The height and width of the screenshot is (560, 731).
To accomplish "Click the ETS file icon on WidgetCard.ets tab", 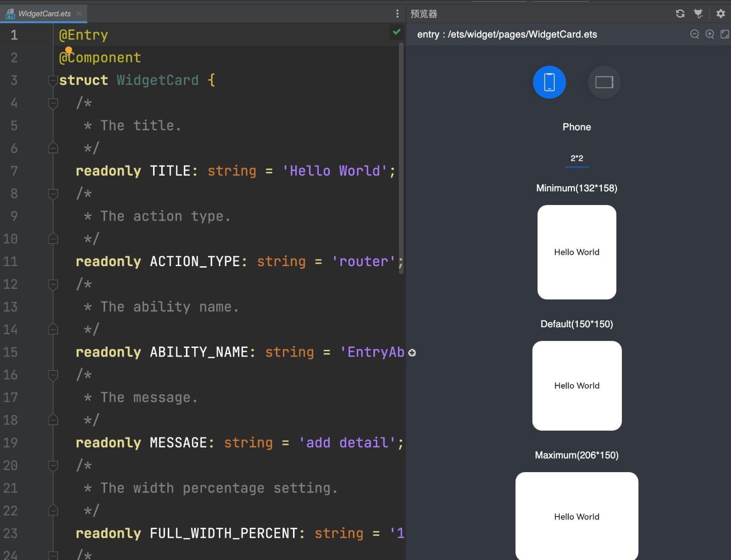I will click(10, 14).
